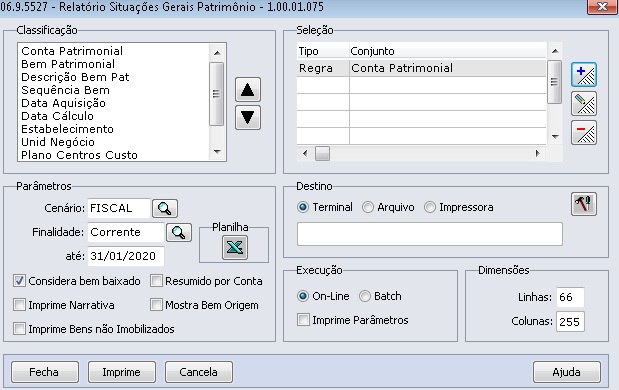The width and height of the screenshot is (619, 390).
Task: Click the Fecha button
Action: [x=45, y=372]
